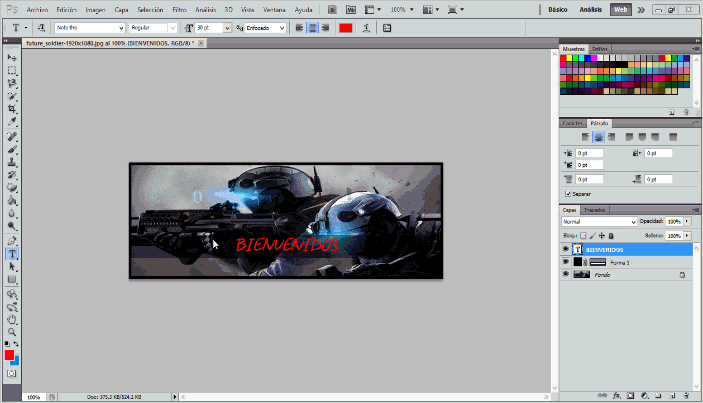The image size is (703, 403).
Task: Toggle left align text in options bar
Action: click(x=299, y=28)
